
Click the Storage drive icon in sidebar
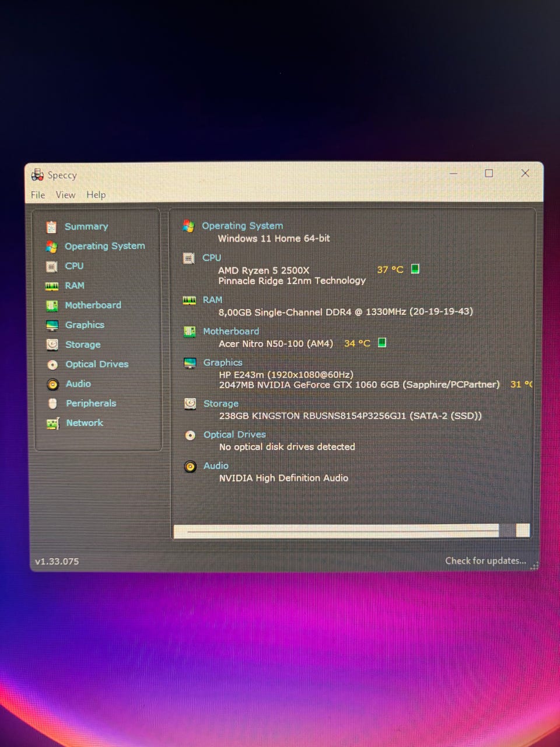point(52,345)
